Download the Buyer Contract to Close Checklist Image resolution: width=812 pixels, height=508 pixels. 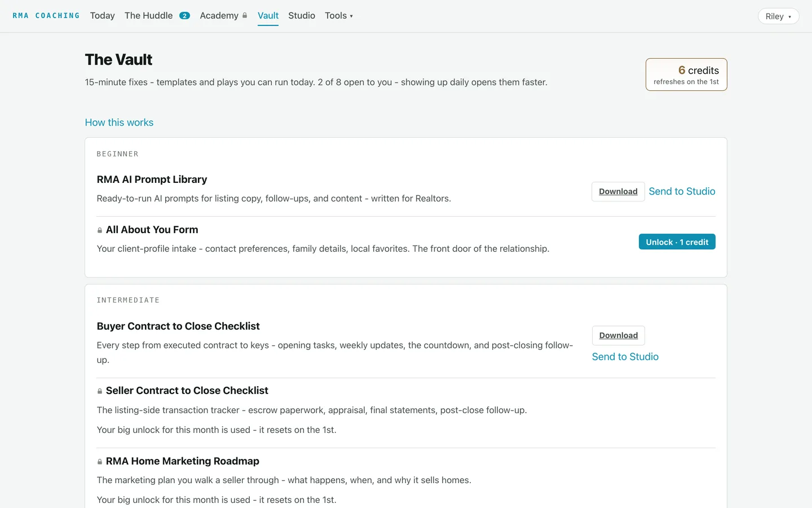[619, 335]
